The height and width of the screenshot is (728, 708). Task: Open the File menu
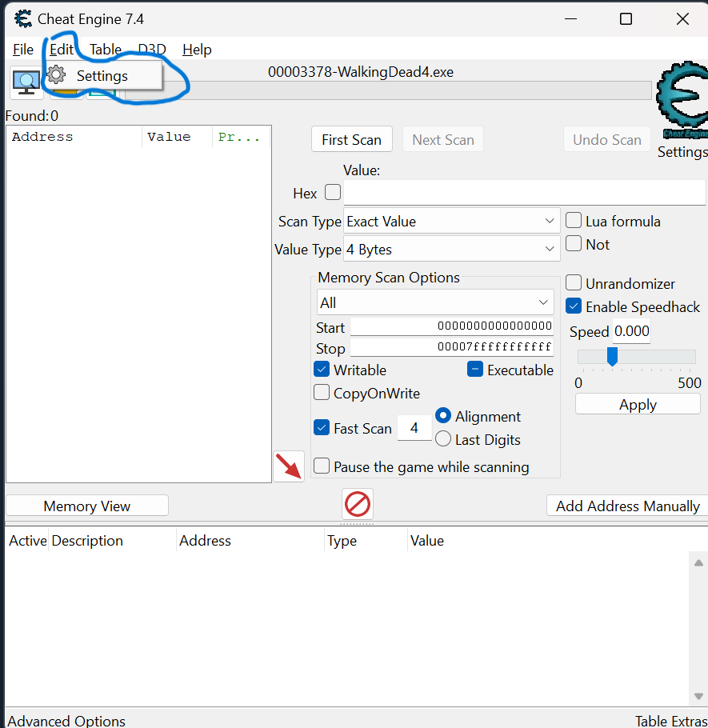[x=23, y=50]
